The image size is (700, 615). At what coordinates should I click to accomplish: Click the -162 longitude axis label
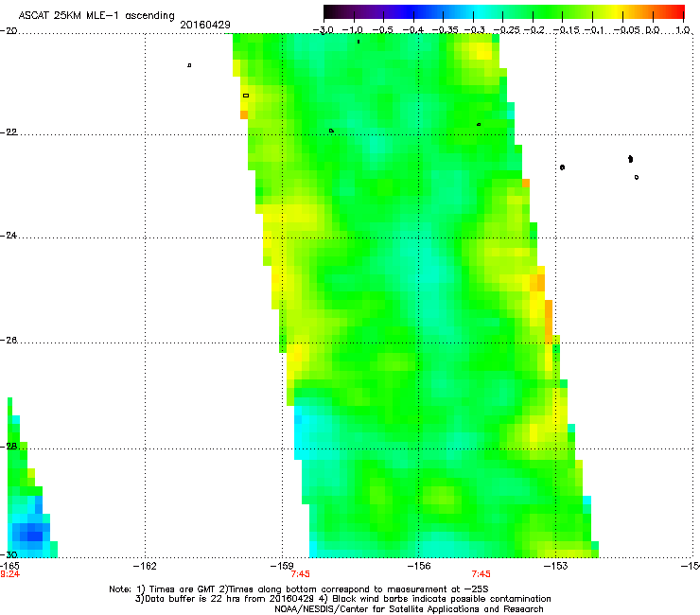tap(145, 567)
